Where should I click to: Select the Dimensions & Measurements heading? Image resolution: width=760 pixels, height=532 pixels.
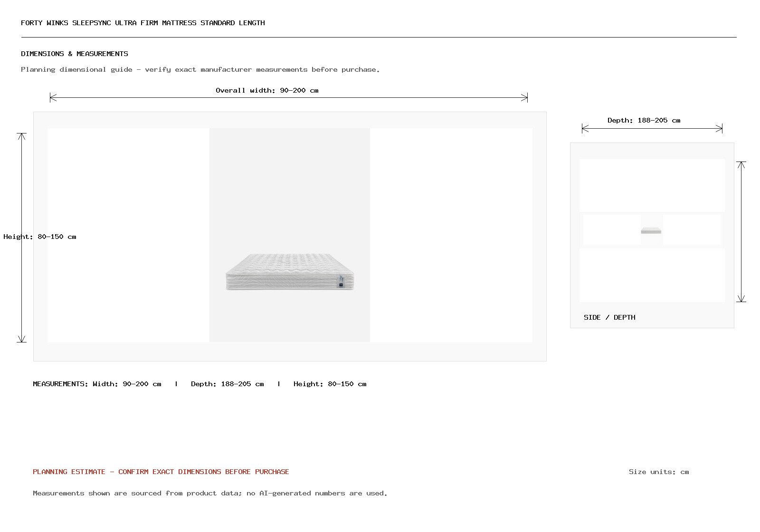tap(75, 54)
